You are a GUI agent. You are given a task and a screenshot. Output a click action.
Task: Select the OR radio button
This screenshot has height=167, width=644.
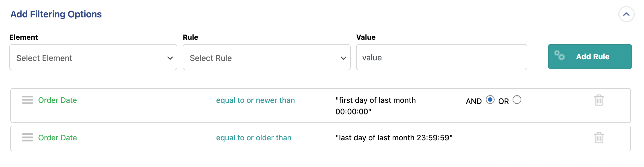[x=517, y=100]
